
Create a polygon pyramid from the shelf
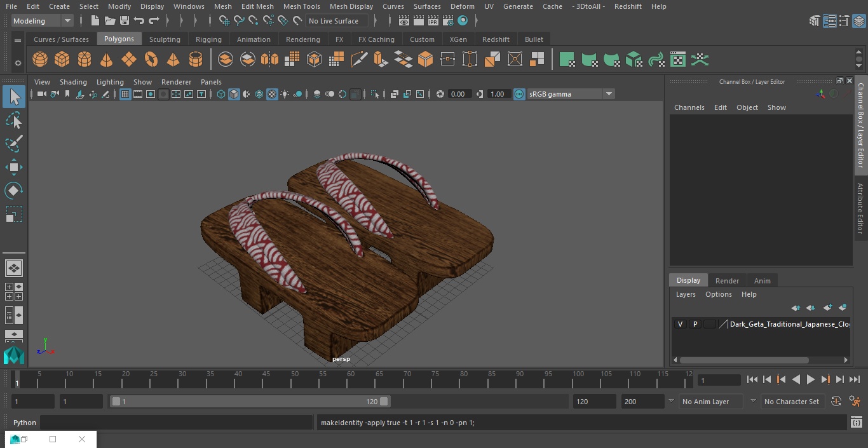tap(173, 60)
